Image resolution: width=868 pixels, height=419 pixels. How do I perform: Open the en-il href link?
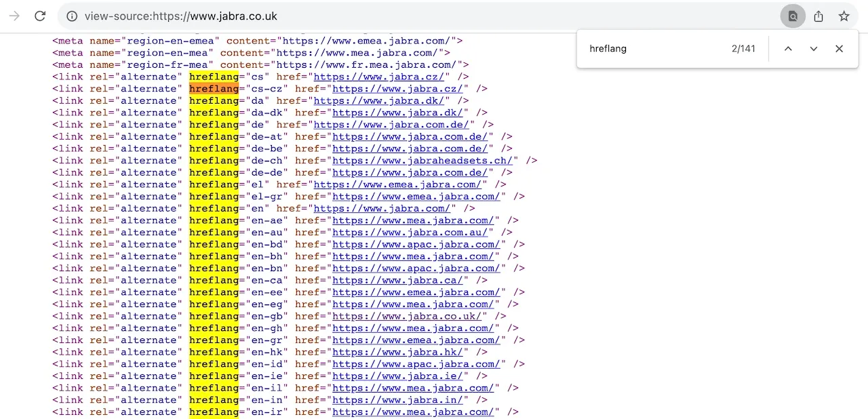(x=413, y=388)
